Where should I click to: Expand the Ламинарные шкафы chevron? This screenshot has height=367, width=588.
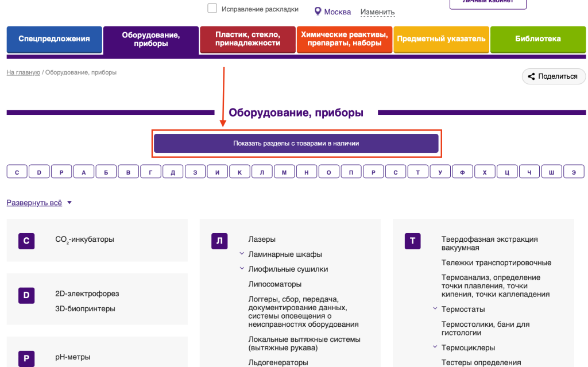[242, 254]
